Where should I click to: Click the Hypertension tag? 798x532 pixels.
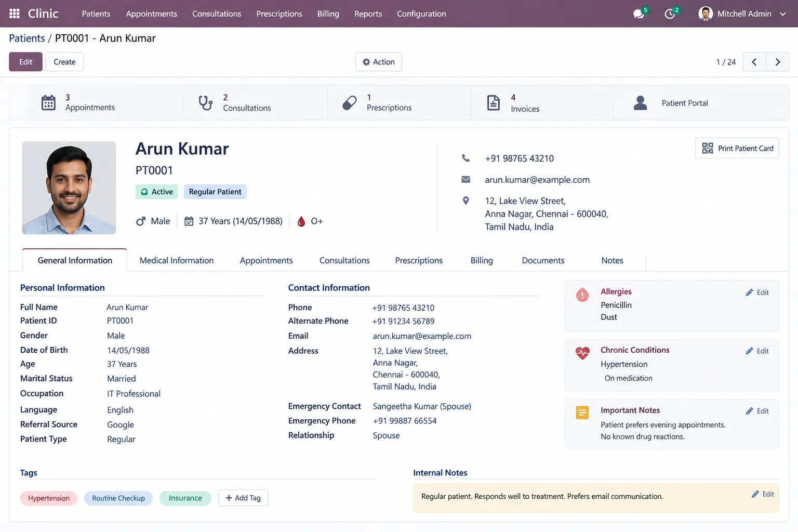(x=49, y=498)
